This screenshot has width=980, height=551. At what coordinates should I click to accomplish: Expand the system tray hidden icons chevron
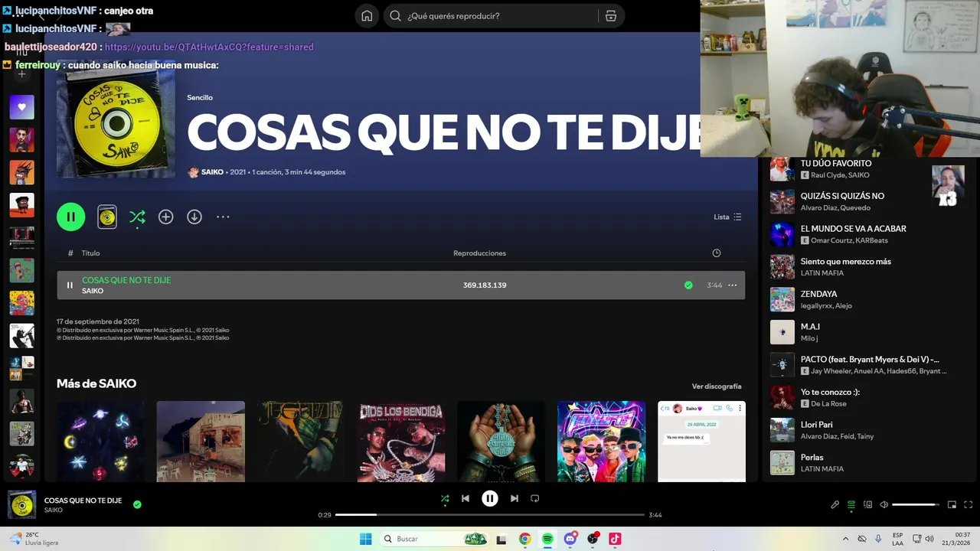[845, 539]
